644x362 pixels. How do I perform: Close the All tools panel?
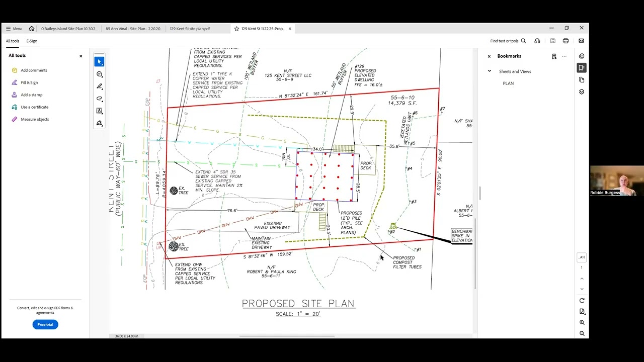pos(80,56)
